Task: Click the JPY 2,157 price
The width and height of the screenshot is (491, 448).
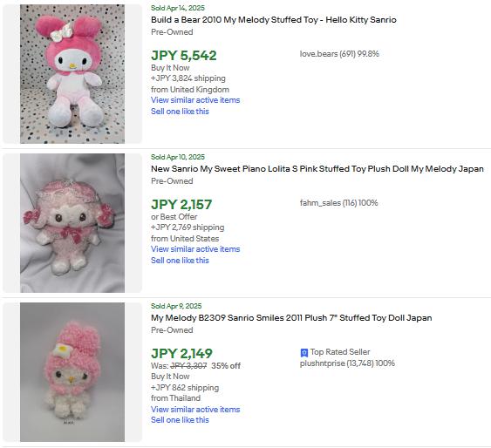Action: point(181,205)
